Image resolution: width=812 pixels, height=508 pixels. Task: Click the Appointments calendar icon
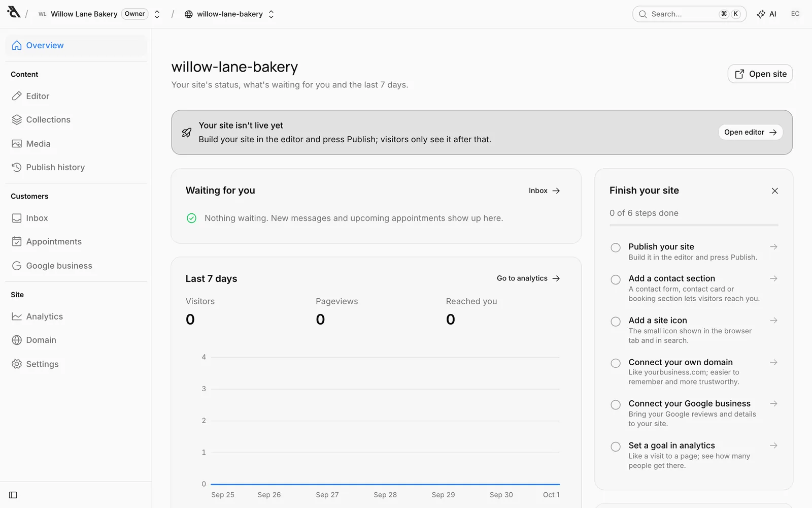tap(17, 242)
